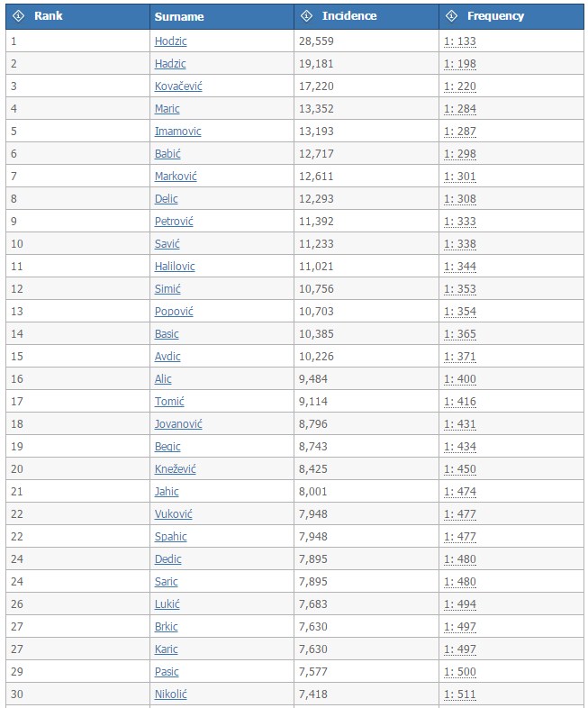Visit the Nikolić surname link
The width and height of the screenshot is (588, 708).
pos(171,694)
